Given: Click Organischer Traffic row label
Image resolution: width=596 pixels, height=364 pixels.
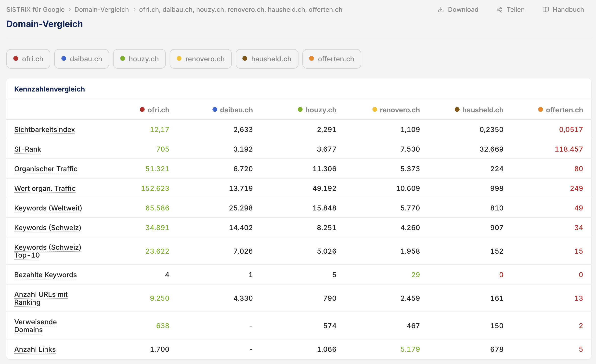Looking at the screenshot, I should tap(46, 169).
